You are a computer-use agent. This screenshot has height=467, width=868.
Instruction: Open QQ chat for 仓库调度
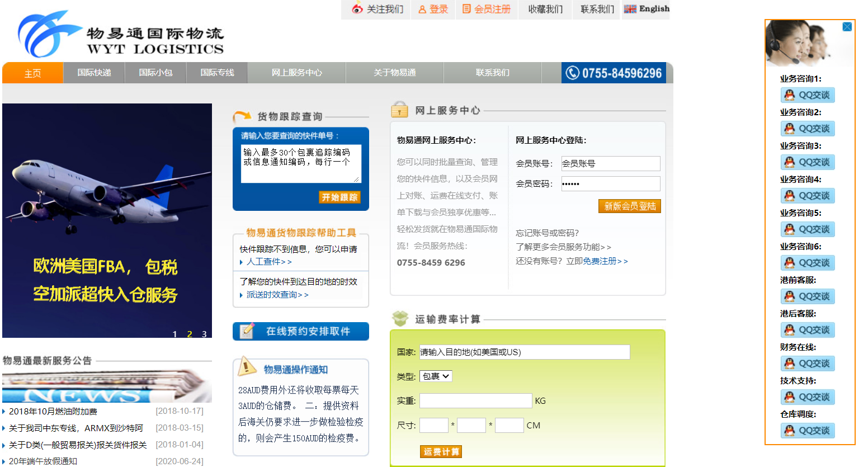tap(808, 431)
